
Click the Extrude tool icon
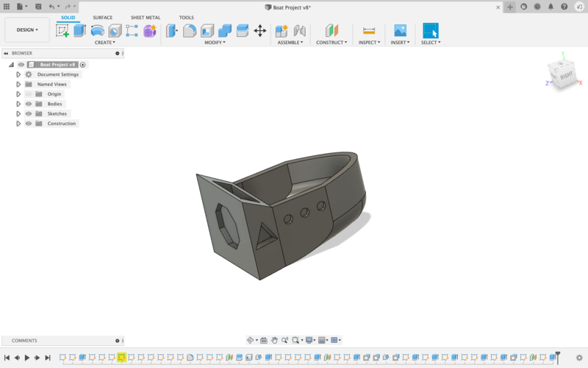pos(80,31)
